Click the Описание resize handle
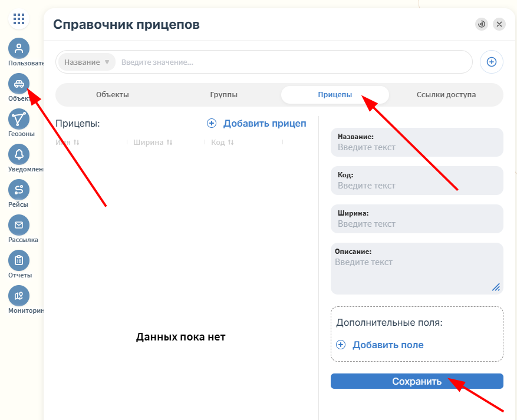Viewport: 517px width, 420px height. click(496, 287)
